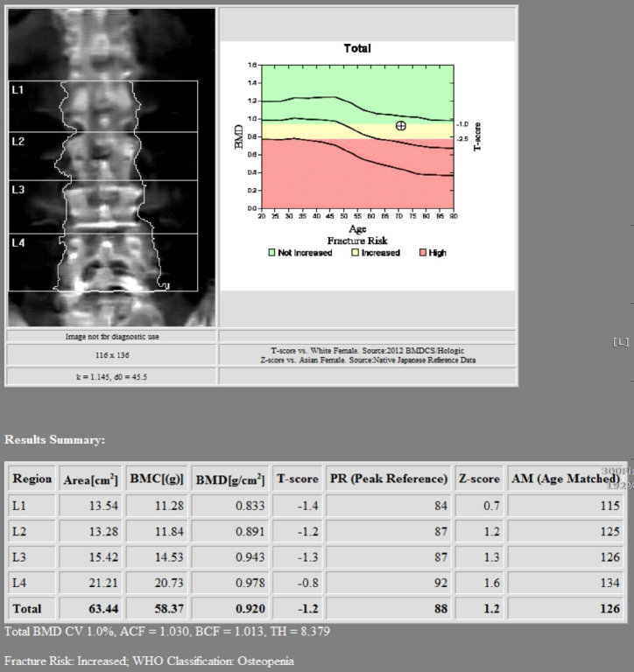Click the Total row label in the results table
Screen dimensions: 634x672
pos(28,608)
